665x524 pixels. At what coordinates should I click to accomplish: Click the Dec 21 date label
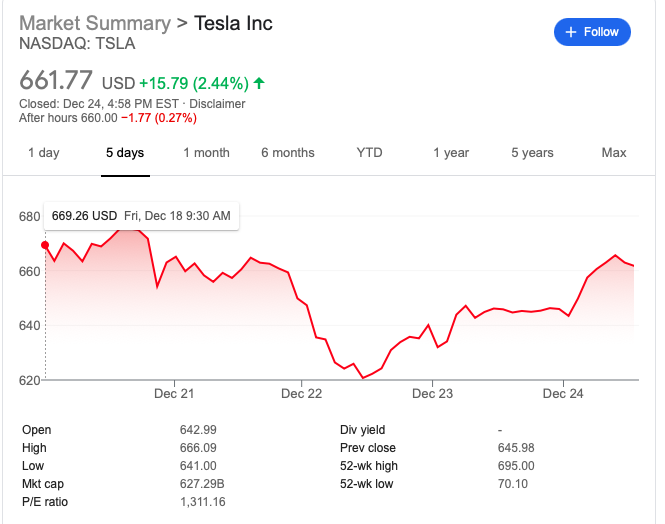coord(174,394)
